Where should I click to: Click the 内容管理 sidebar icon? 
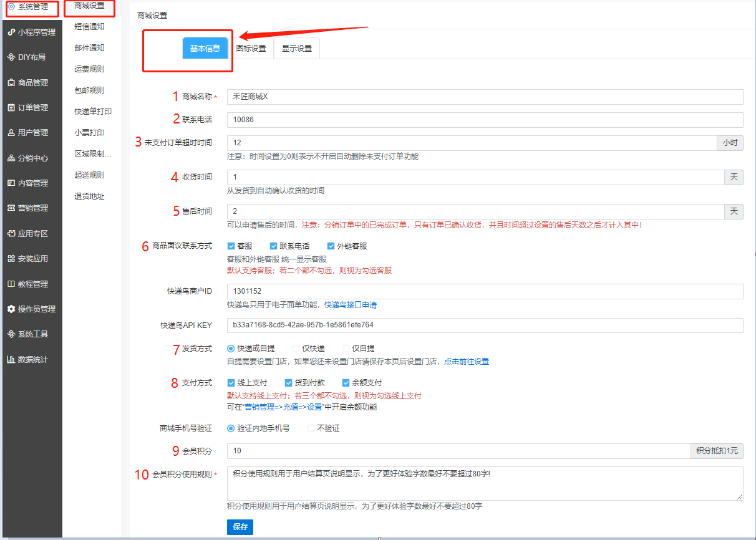pos(11,183)
